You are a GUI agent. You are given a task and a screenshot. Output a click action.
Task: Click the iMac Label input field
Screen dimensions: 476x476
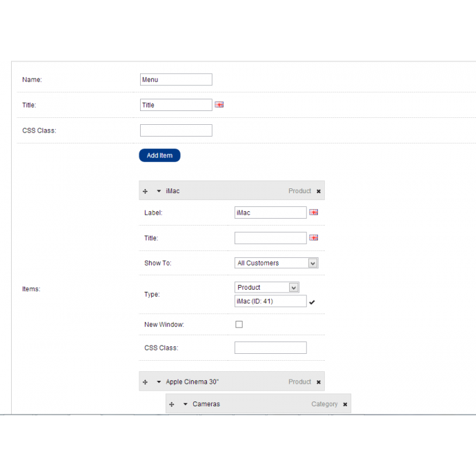pos(270,212)
